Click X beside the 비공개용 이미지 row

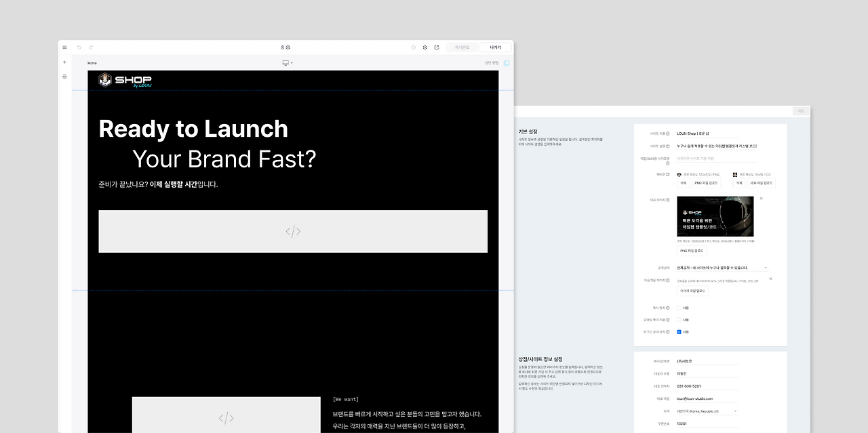770,279
